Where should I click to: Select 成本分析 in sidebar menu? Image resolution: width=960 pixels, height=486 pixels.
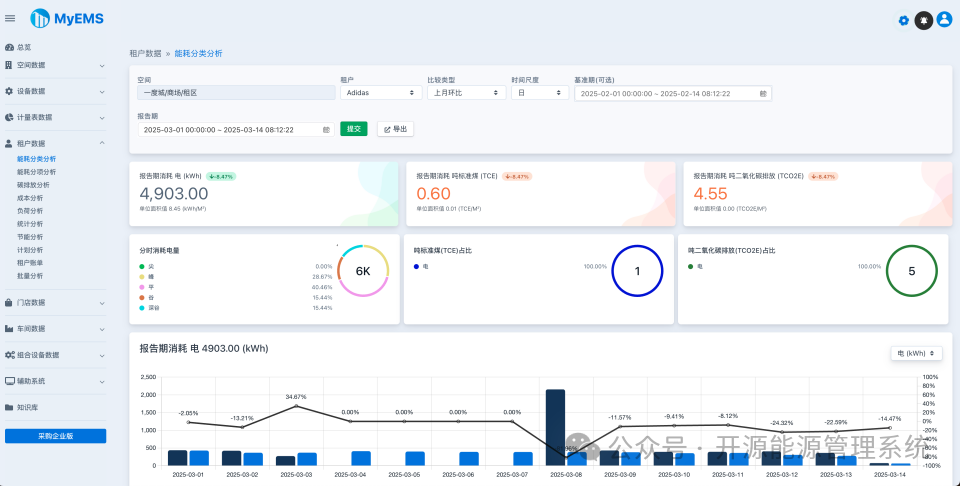pyautogui.click(x=30, y=198)
